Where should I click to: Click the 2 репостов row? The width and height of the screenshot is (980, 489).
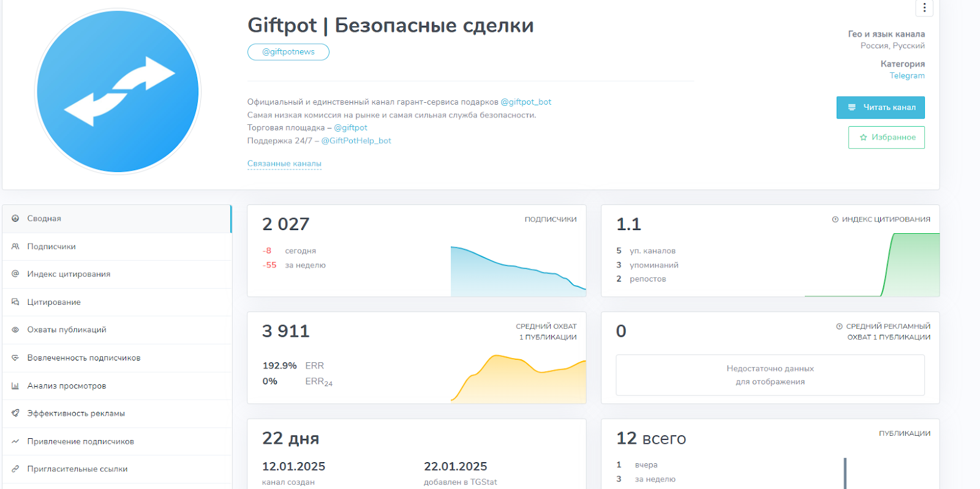pyautogui.click(x=641, y=279)
